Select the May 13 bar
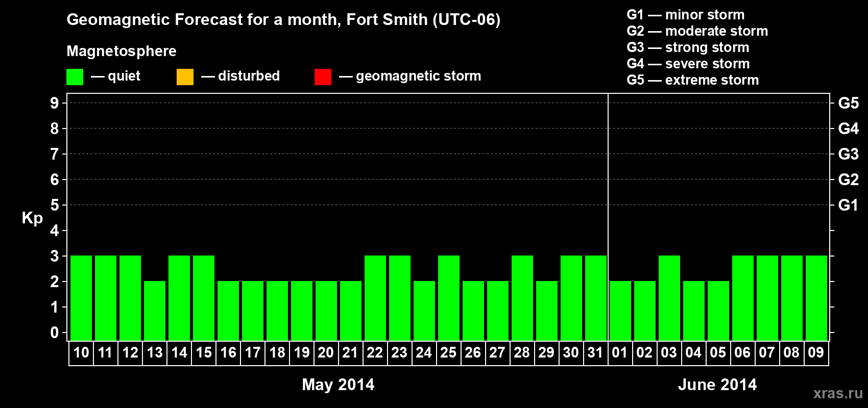 (x=155, y=311)
